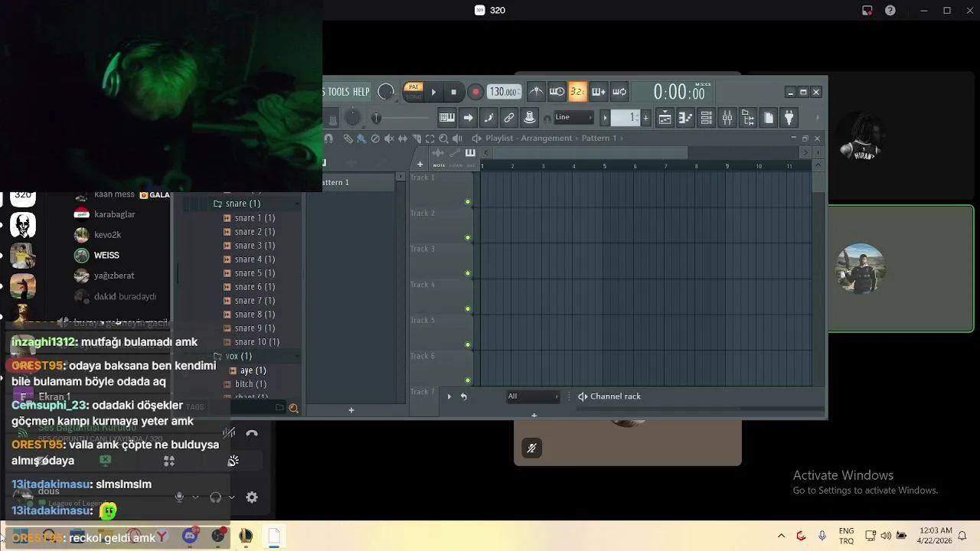Open the Mixer view icon
Viewport: 980px width, 551px height.
coord(727,118)
